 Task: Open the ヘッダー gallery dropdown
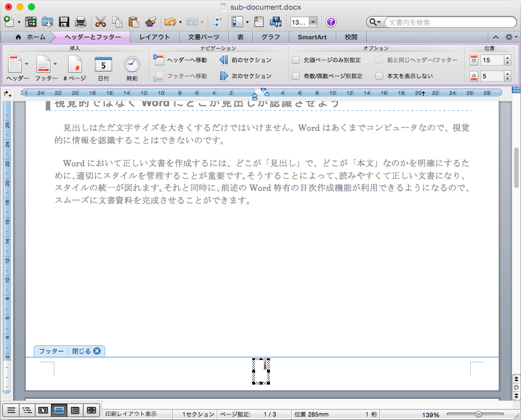[26, 64]
